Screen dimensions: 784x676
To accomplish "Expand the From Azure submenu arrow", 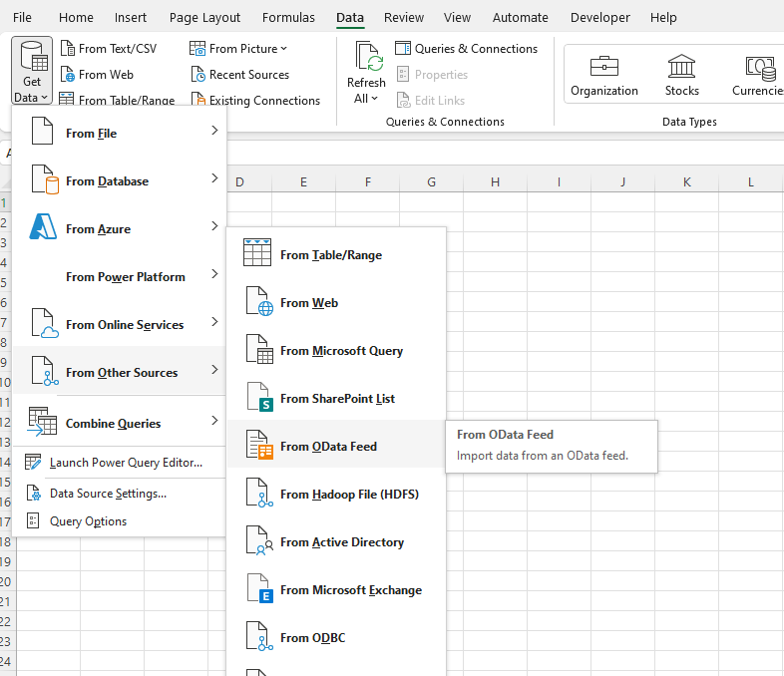I will 214,226.
